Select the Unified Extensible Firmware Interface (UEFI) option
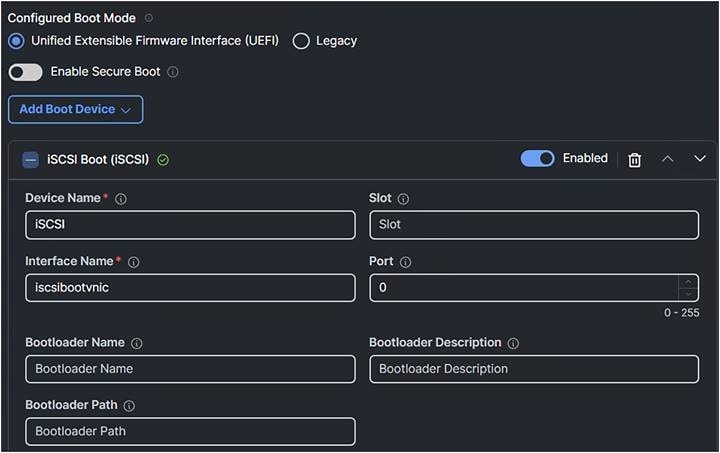The width and height of the screenshot is (720, 453). (16, 41)
